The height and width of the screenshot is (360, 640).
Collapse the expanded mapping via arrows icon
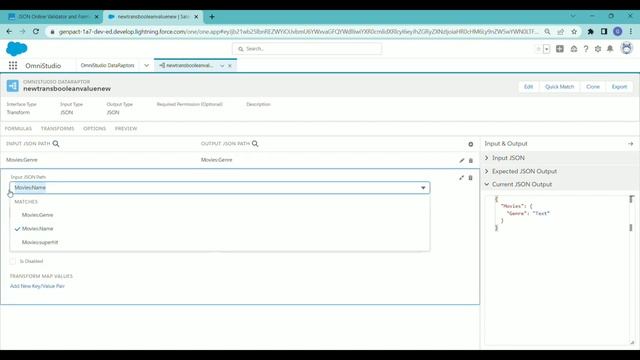461,178
